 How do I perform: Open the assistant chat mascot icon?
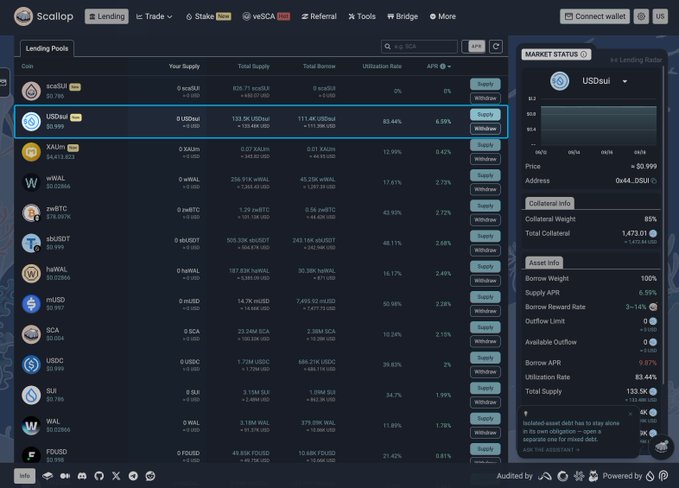661,447
